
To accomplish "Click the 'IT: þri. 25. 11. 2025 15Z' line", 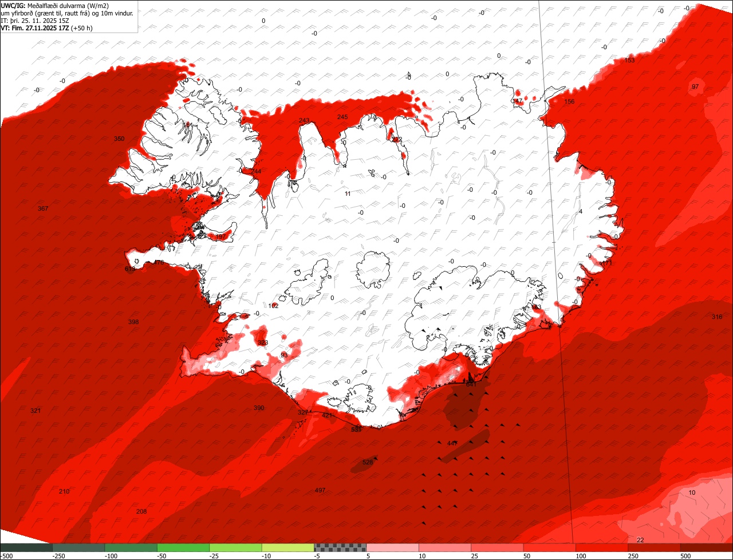I will 36,21.
